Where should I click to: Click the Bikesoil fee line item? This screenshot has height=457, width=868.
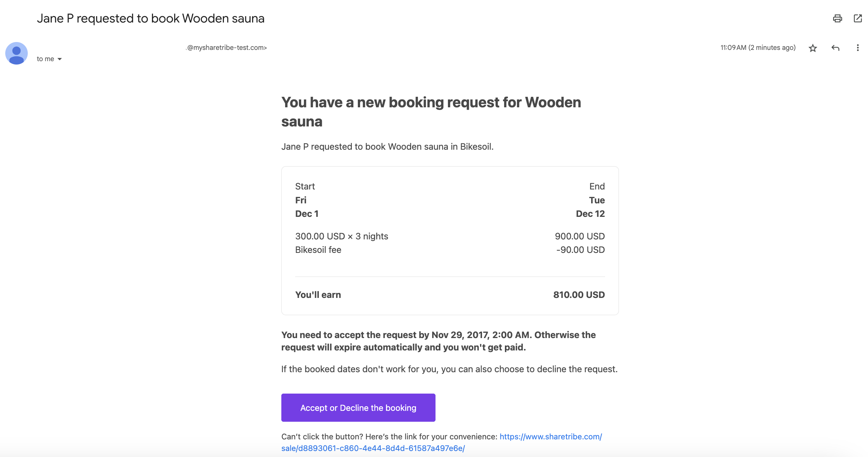click(318, 250)
